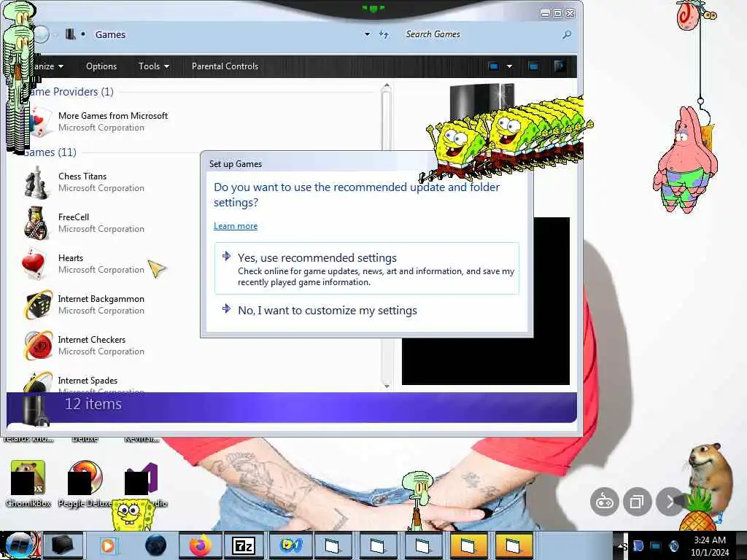Open the Peggle Deluxe desktop shortcut
747x560 pixels.
[x=85, y=484]
